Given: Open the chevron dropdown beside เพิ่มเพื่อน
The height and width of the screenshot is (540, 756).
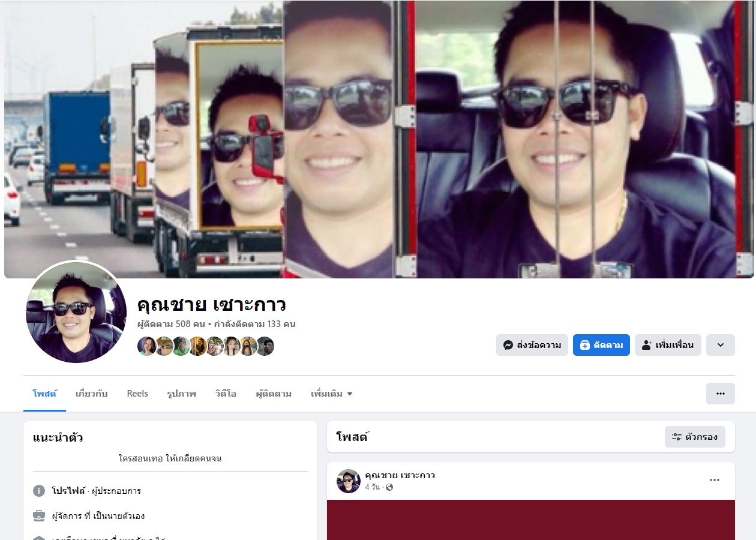Looking at the screenshot, I should click(x=721, y=345).
